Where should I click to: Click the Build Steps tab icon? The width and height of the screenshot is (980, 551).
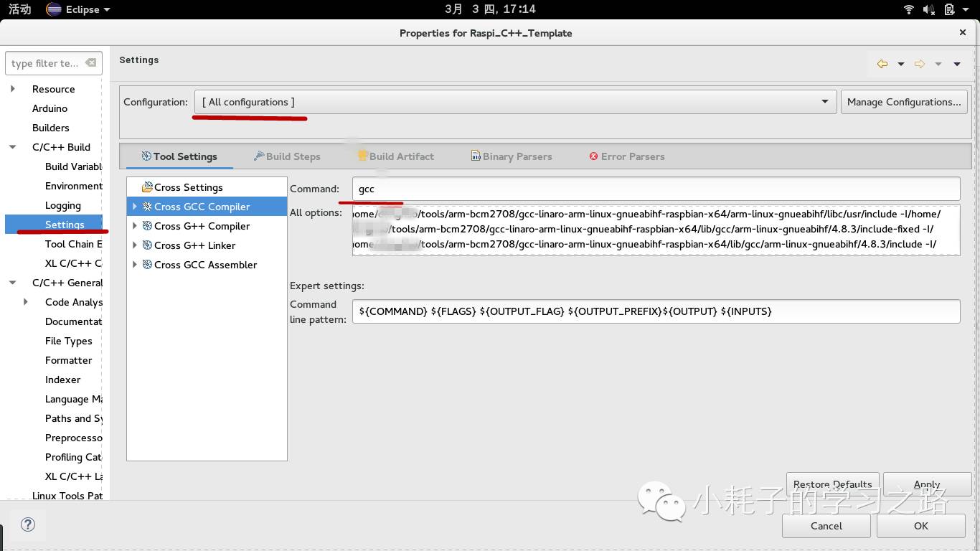click(x=259, y=156)
